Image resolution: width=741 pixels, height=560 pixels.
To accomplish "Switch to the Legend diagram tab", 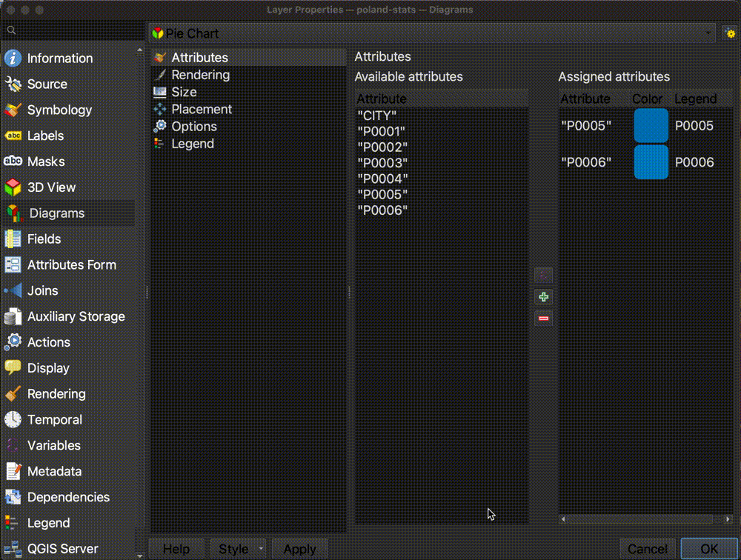I will tap(249, 144).
